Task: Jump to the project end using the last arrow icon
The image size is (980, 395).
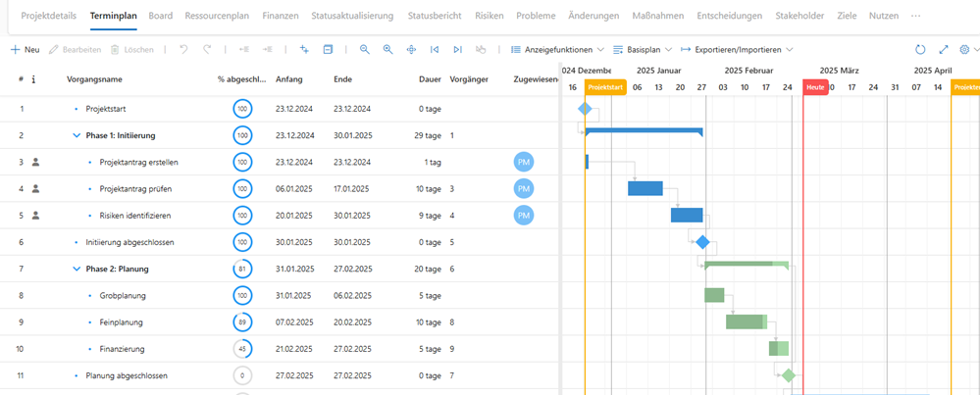Action: (458, 49)
